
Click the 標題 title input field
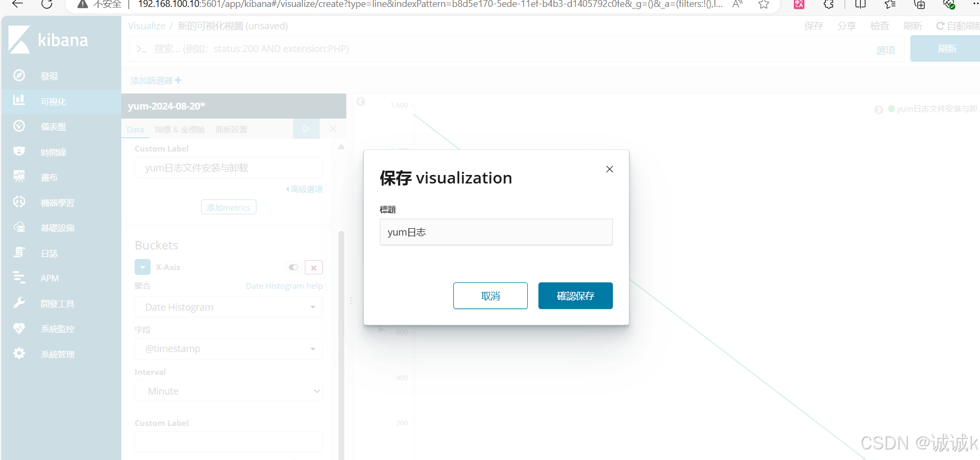[496, 232]
